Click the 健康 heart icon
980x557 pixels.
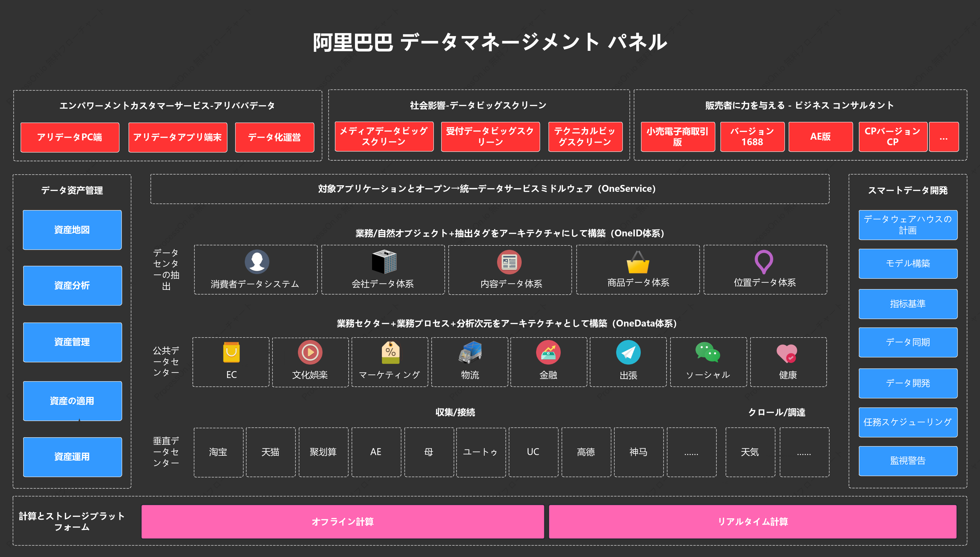[x=787, y=353]
